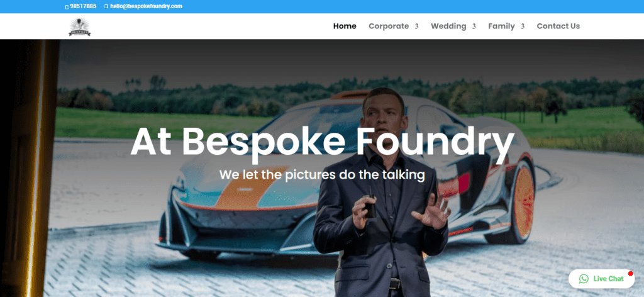Image resolution: width=644 pixels, height=297 pixels.
Task: Click the At Bespoke Foundry heading
Action: (322, 142)
